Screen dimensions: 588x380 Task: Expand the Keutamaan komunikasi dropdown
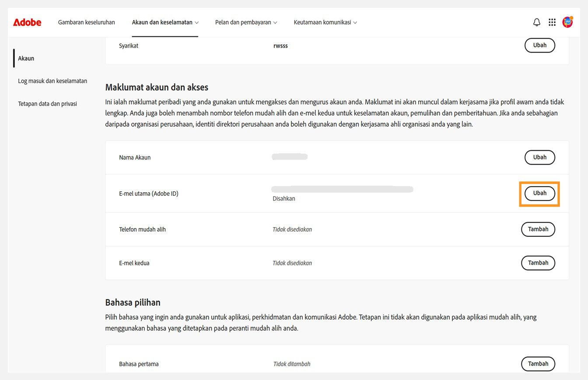coord(325,22)
